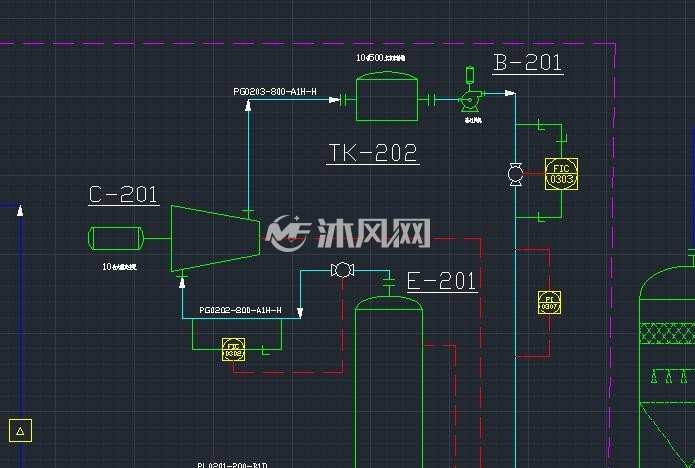Image resolution: width=695 pixels, height=468 pixels.
Task: Select the C-201 compressor trapezoid symbol
Action: point(215,238)
